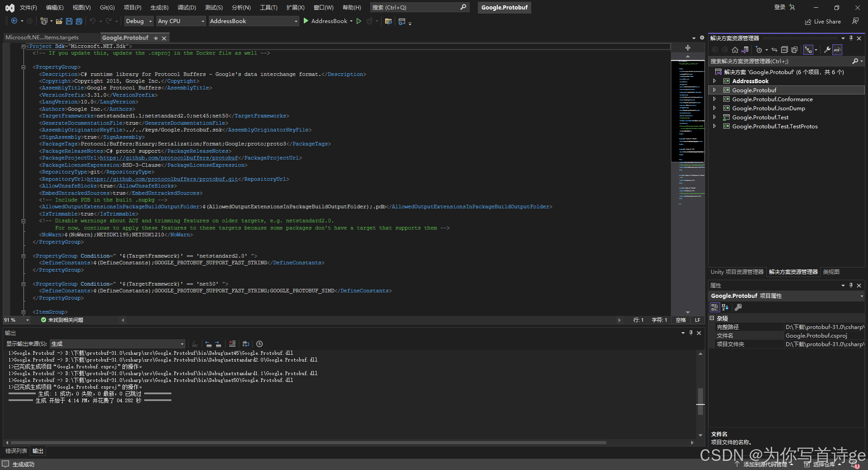Click property pages wrench icon in Properties

738,307
